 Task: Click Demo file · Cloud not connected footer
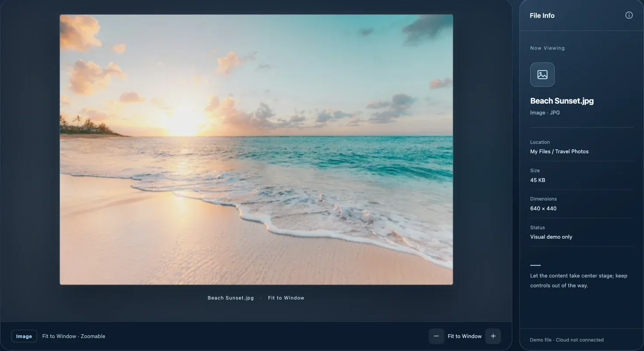tap(567, 340)
